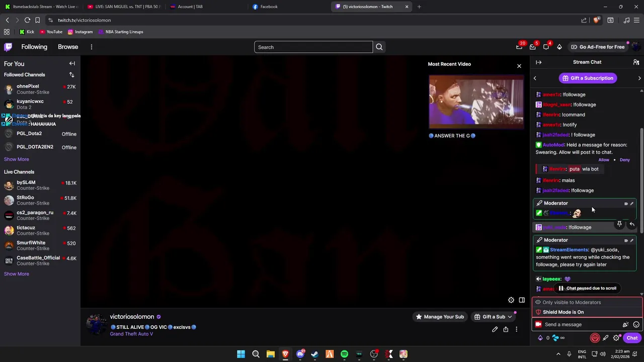Viewport: 644px width, 362px height.
Task: Launch Spotify from the taskbar
Action: (344, 354)
